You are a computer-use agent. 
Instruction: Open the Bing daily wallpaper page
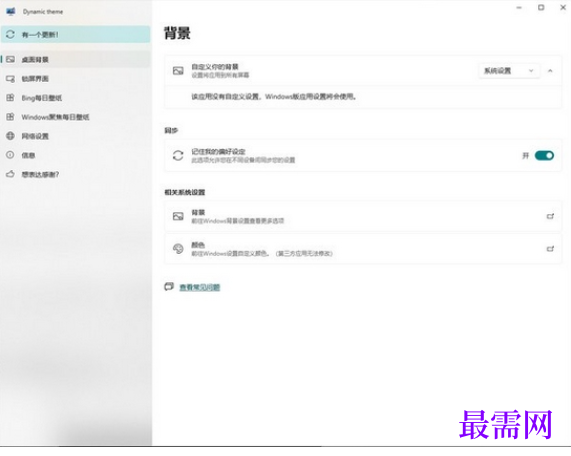[75, 98]
